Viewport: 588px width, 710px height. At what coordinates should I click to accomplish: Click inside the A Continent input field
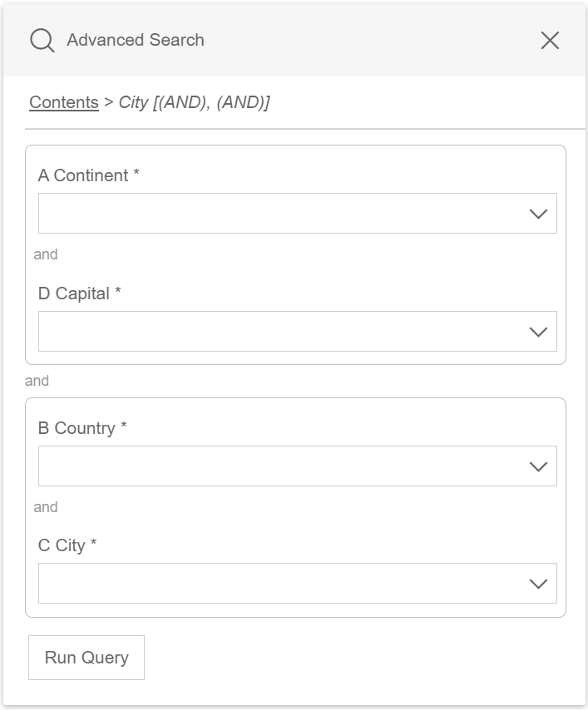coord(250,214)
